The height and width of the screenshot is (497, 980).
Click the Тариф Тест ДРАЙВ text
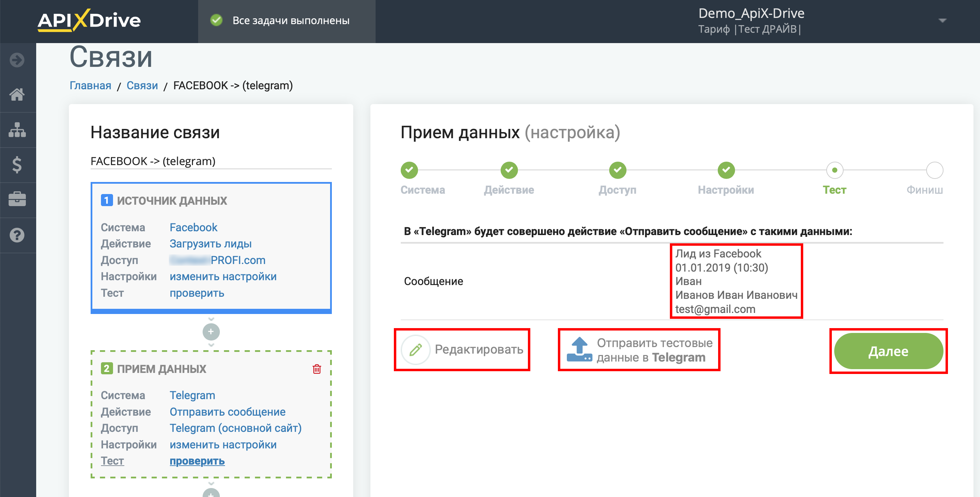pyautogui.click(x=750, y=29)
